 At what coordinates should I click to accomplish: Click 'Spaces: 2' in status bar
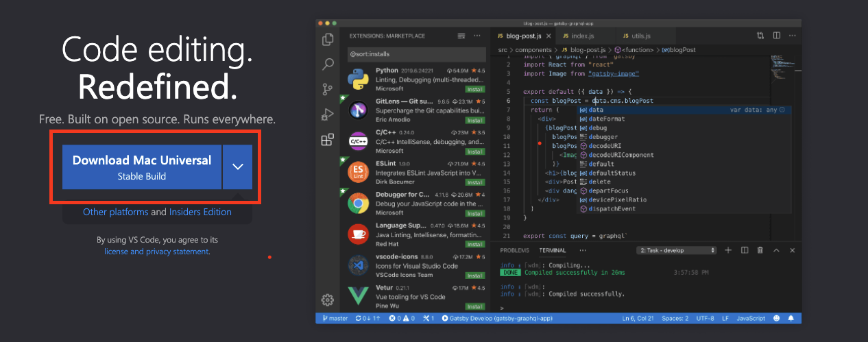coord(675,319)
